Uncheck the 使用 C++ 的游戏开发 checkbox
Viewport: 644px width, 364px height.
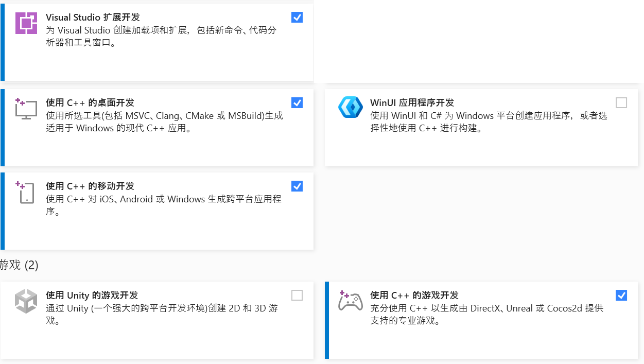(x=621, y=296)
